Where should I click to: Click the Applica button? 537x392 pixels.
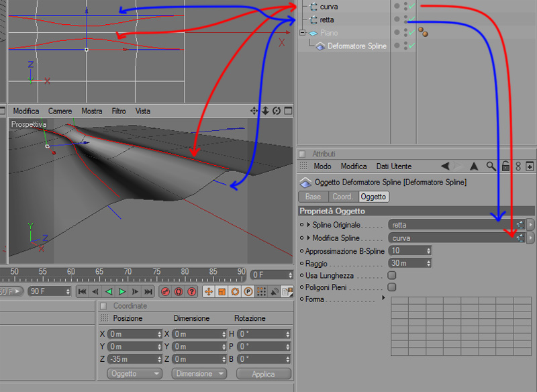(263, 374)
